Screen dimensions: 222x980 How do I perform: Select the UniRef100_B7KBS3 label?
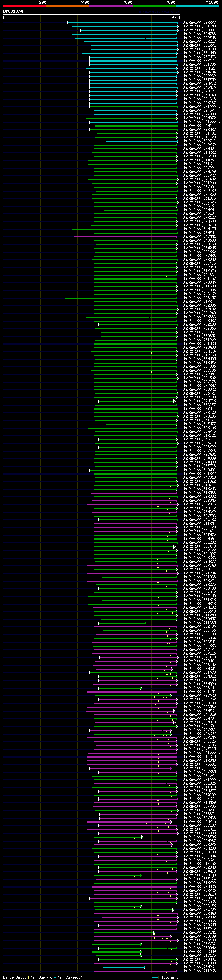click(199, 317)
